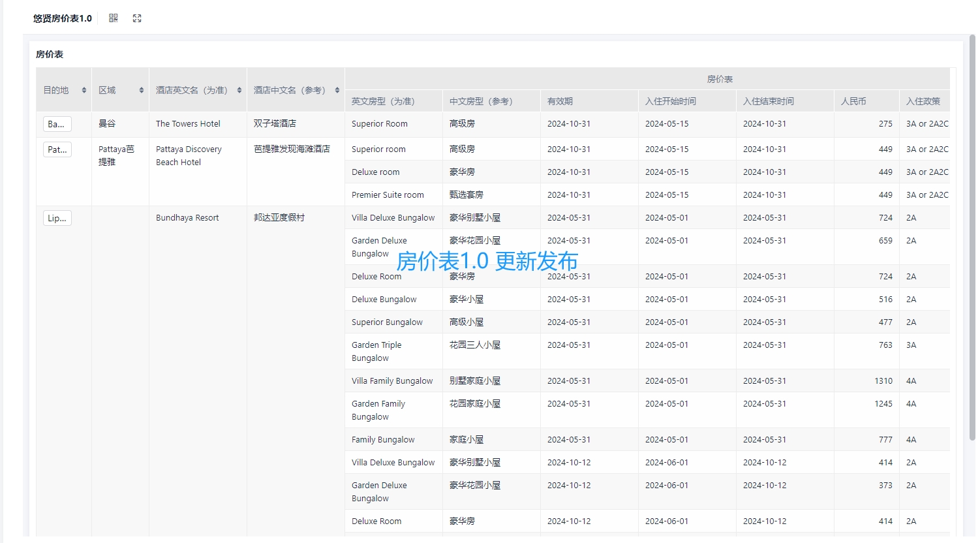
Task: Enter fullscreen using the expand icon
Action: click(137, 18)
